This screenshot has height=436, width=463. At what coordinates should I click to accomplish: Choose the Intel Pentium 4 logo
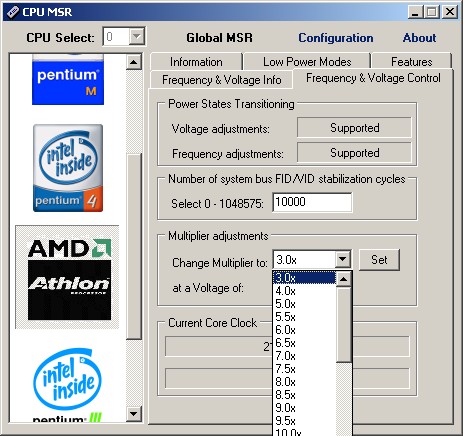click(x=68, y=168)
